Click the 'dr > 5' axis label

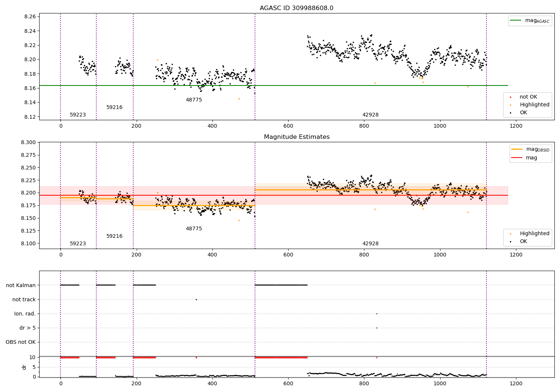click(x=28, y=328)
